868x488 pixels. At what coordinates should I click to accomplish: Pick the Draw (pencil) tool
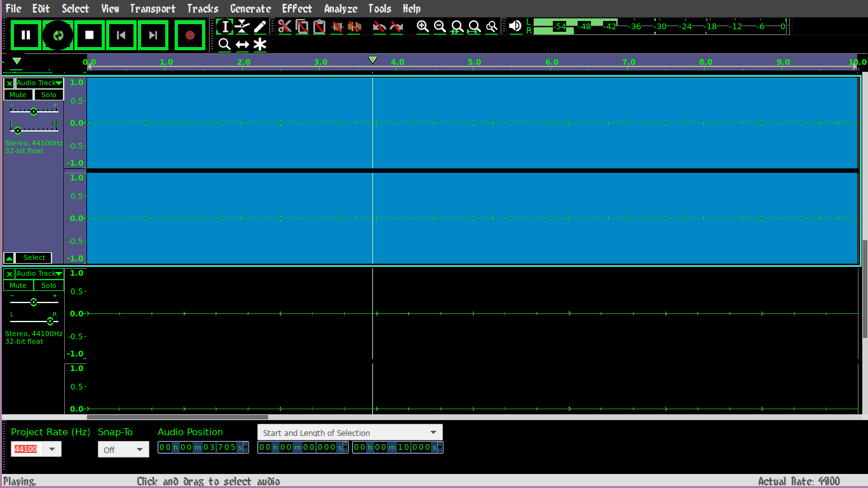[260, 27]
